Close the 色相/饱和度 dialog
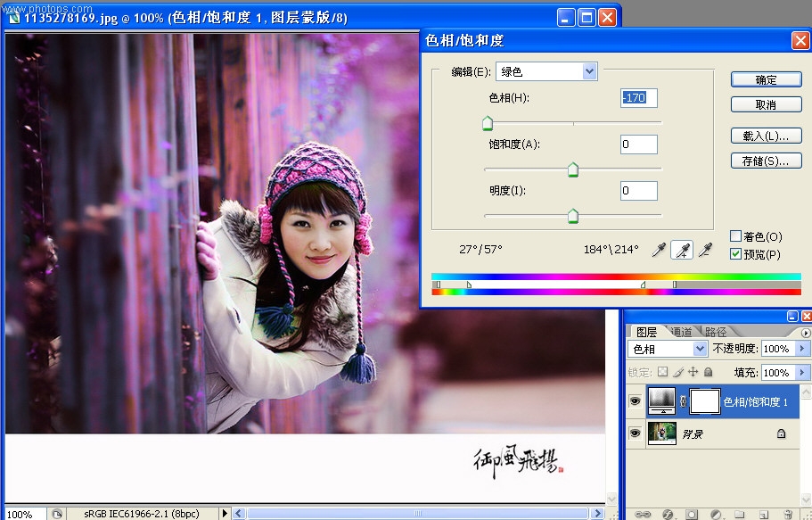The image size is (812, 520). 800,40
